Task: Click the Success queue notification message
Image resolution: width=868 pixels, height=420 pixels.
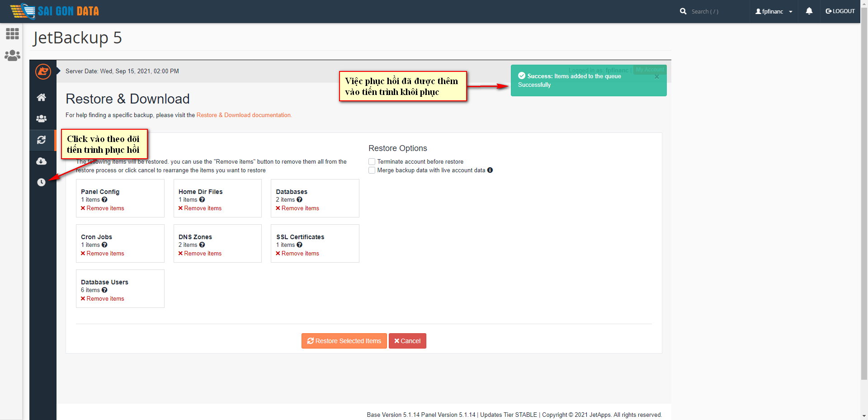Action: tap(589, 80)
